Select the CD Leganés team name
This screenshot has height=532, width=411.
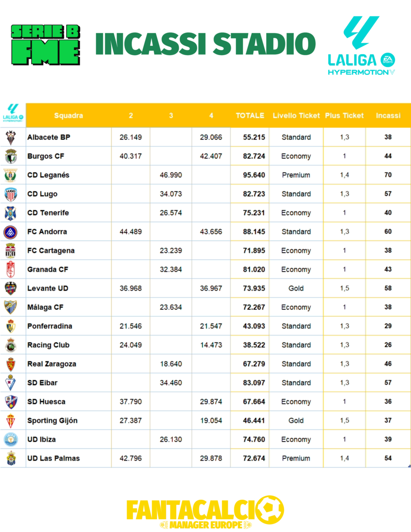pyautogui.click(x=48, y=175)
